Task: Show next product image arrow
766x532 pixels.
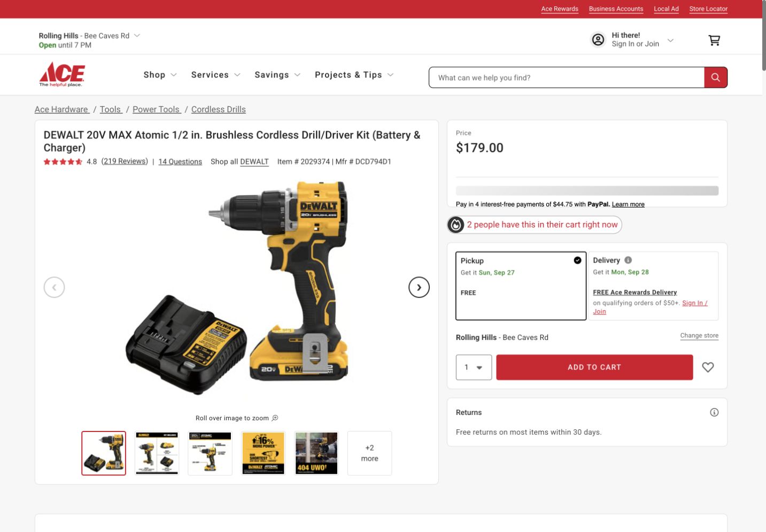Action: (419, 287)
